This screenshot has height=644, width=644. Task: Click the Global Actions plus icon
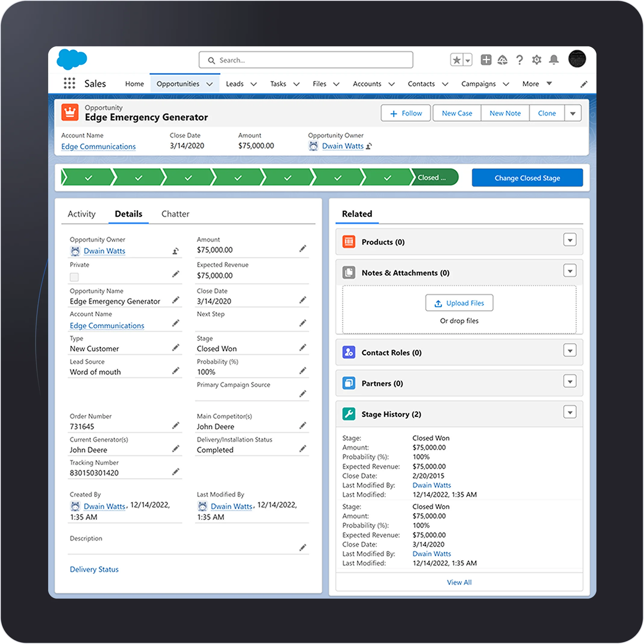(486, 60)
